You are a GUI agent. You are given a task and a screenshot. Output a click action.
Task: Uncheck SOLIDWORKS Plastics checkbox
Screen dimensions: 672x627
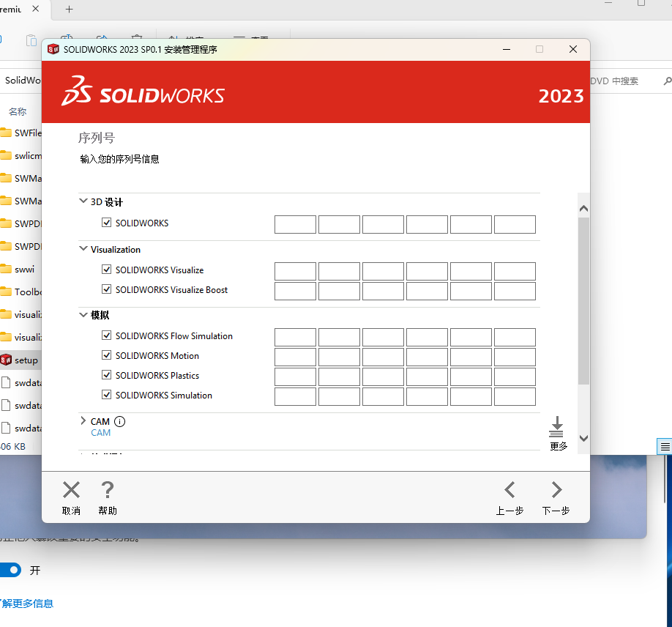tap(107, 375)
